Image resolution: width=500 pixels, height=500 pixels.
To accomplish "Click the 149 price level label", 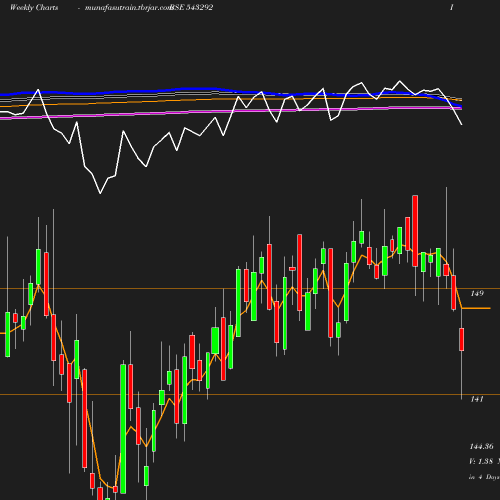I will point(477,293).
